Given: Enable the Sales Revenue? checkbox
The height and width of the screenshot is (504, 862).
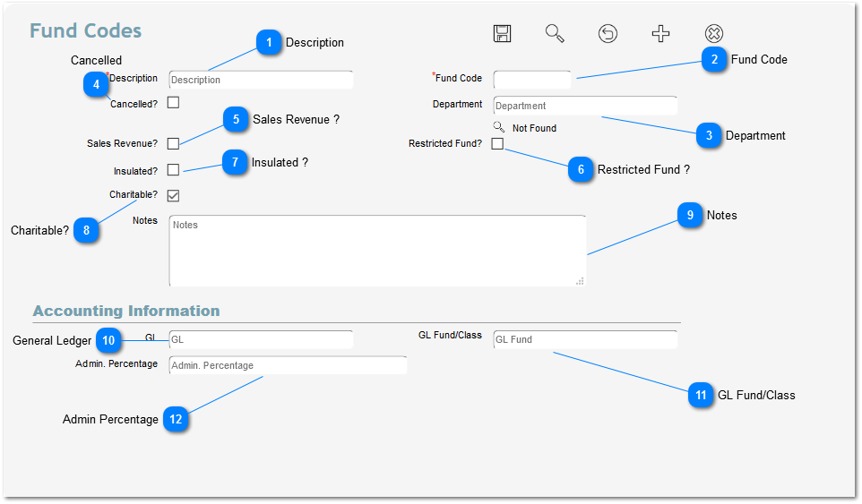Looking at the screenshot, I should tap(173, 143).
